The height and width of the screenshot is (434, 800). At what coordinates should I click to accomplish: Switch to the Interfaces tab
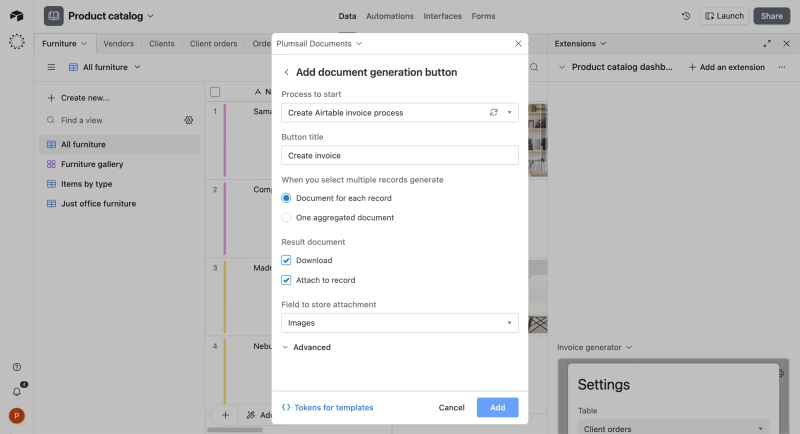pyautogui.click(x=442, y=16)
